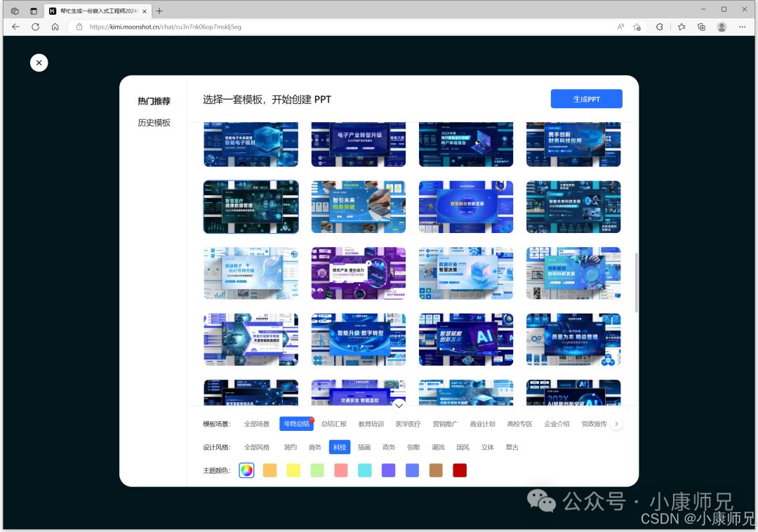This screenshot has width=758, height=532.
Task: Select the orange theme color swatch
Action: coord(270,470)
